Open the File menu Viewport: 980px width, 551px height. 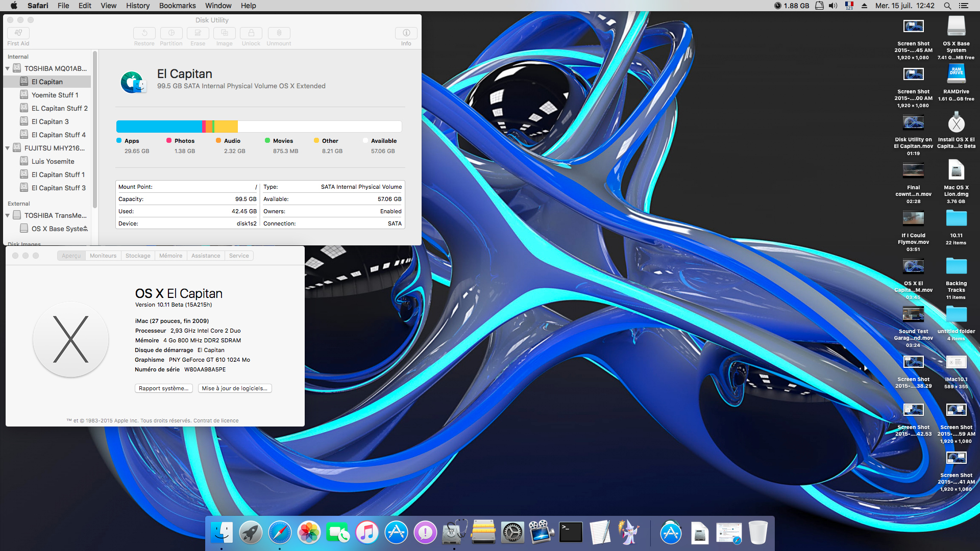pos(63,6)
